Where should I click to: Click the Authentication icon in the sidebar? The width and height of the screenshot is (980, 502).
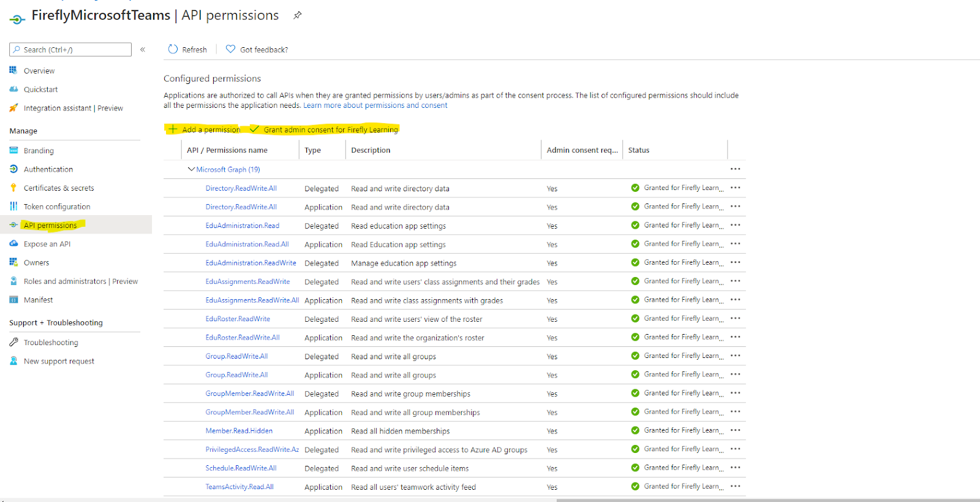click(x=13, y=169)
